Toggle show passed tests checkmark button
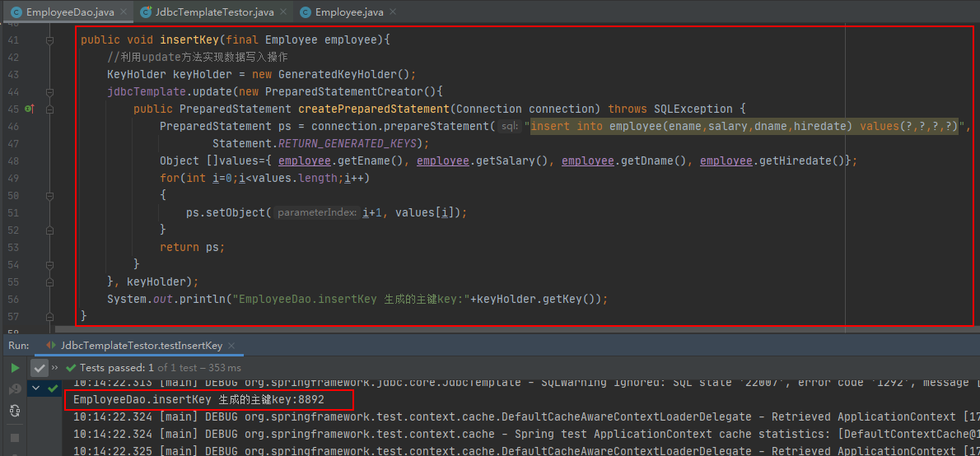 pyautogui.click(x=40, y=367)
